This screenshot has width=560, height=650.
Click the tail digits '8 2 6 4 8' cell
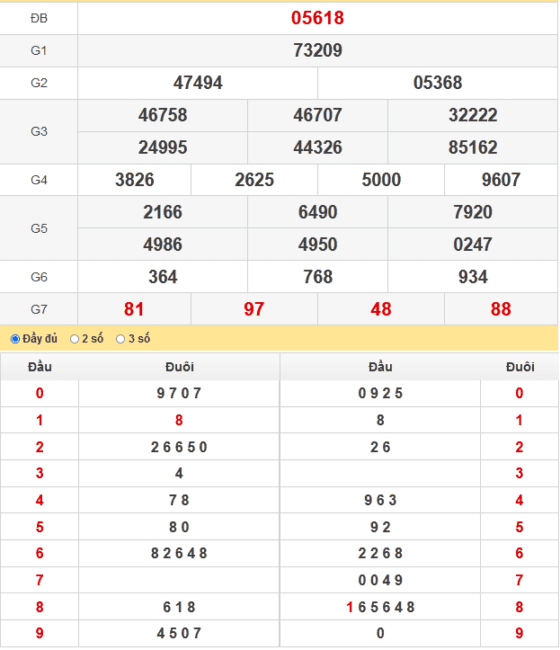[179, 553]
